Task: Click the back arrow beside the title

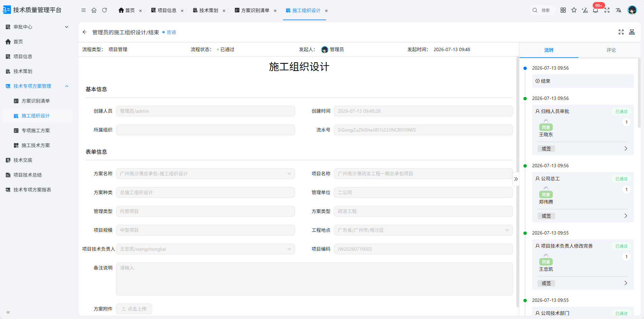Action: click(85, 32)
